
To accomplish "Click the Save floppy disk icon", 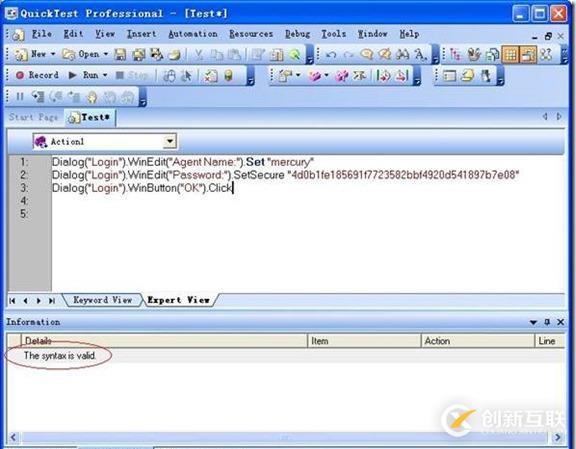I will tap(120, 55).
